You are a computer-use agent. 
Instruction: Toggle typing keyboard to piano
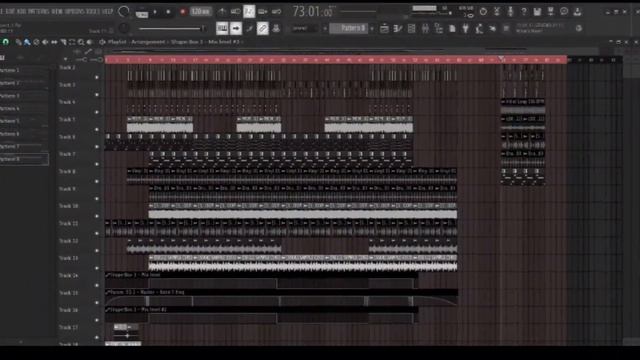222,28
